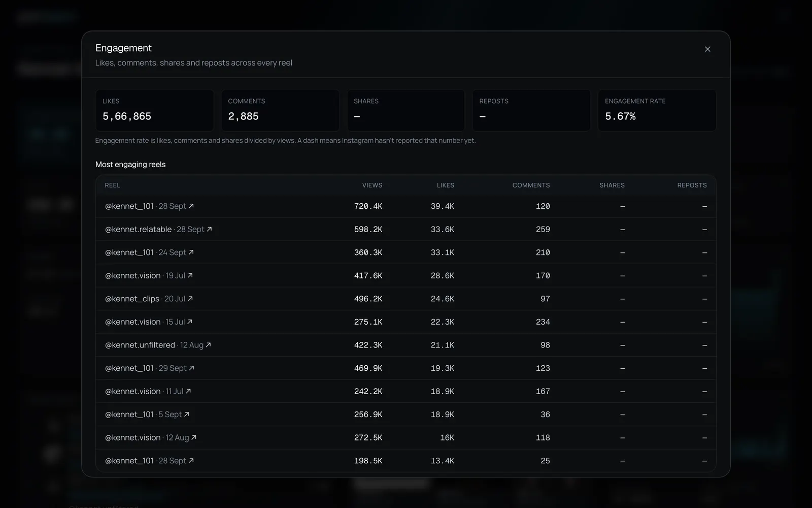Open arrow icon beside @kennet.vision 19 Jul
The height and width of the screenshot is (508, 812).
point(190,276)
